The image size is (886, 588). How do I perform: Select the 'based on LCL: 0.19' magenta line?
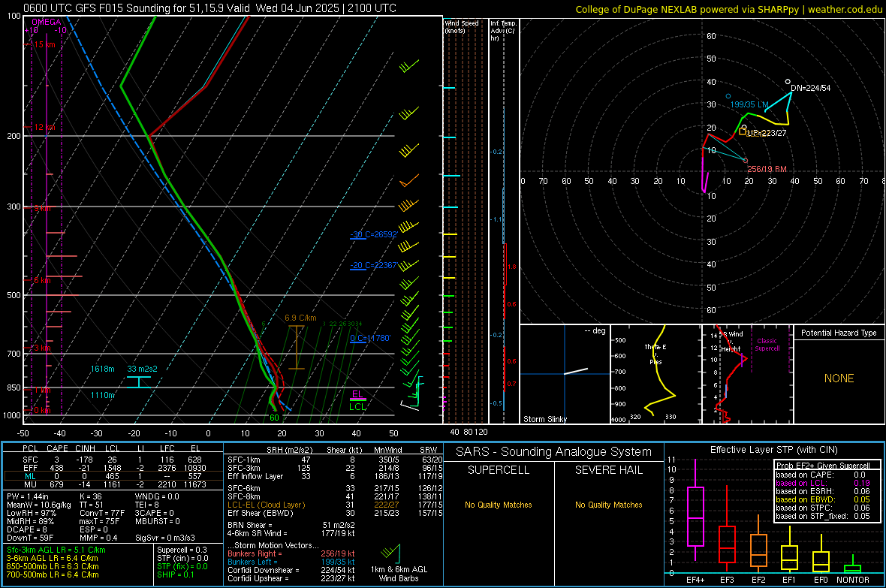[823, 483]
